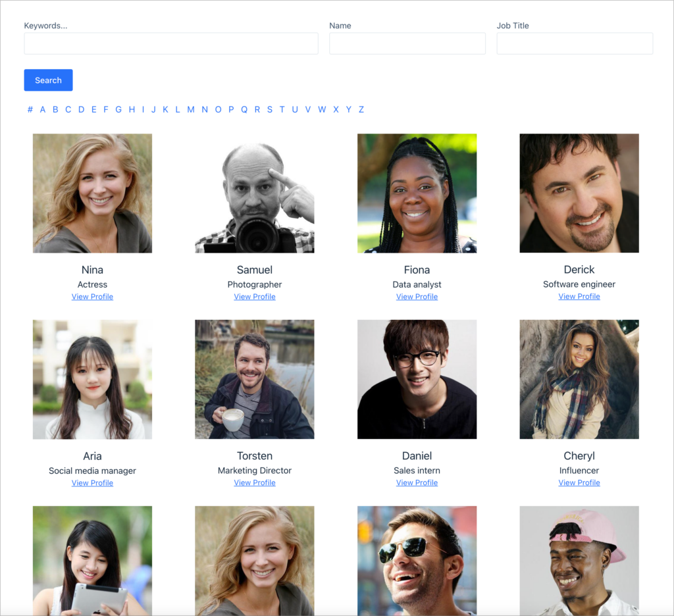
Task: Click Cheryl's profile picture
Action: [579, 379]
